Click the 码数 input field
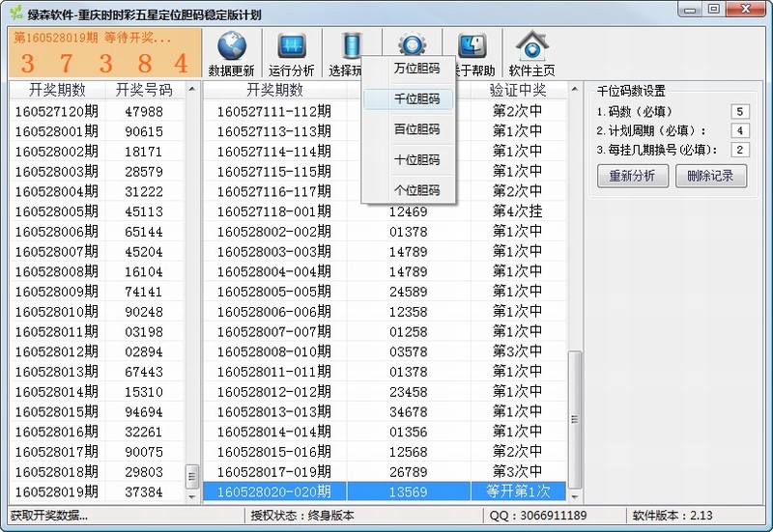Screen dimensions: 773x532 [740, 112]
